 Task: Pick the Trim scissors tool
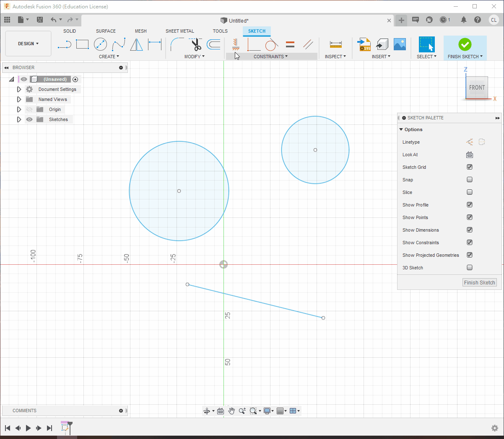pyautogui.click(x=196, y=44)
